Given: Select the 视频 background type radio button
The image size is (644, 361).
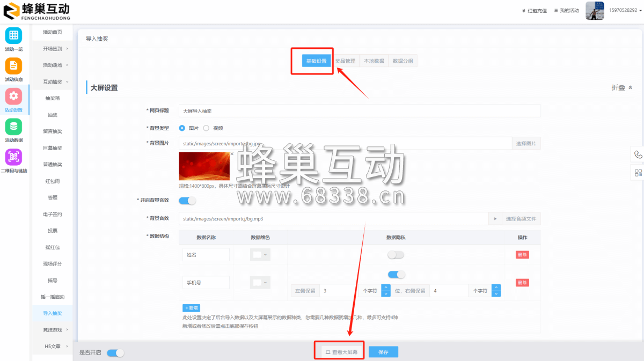Looking at the screenshot, I should 207,128.
